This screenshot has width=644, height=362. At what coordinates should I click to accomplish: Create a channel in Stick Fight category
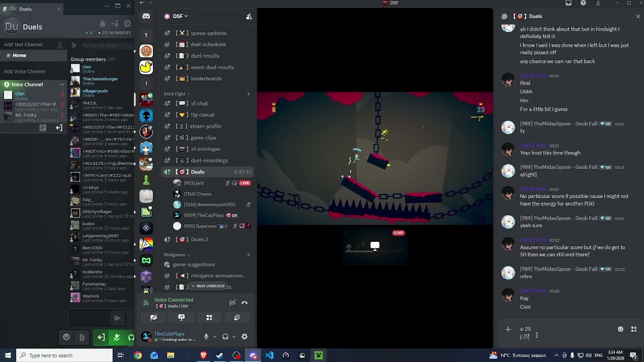tap(249, 94)
